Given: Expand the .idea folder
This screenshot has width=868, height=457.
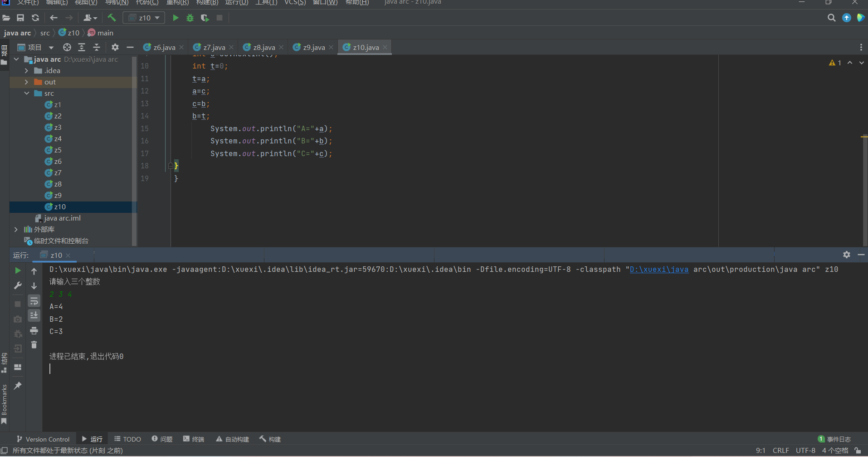Looking at the screenshot, I should point(26,71).
